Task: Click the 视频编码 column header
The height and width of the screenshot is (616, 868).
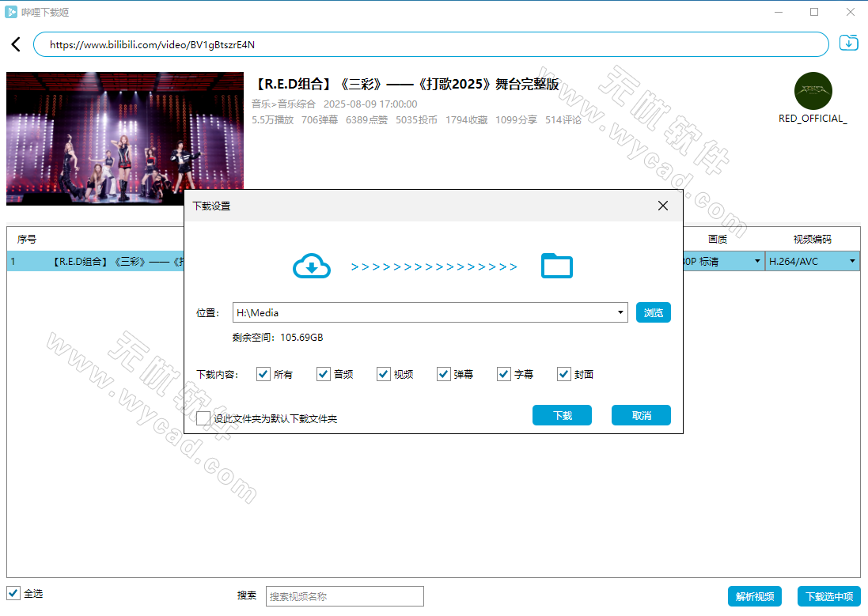Action: tap(812, 239)
